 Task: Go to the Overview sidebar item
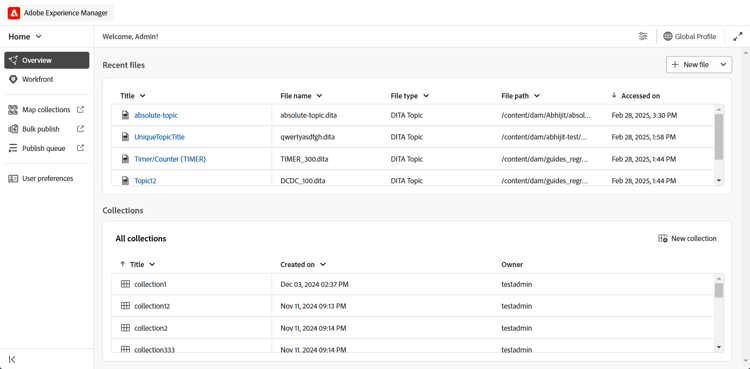tap(47, 60)
